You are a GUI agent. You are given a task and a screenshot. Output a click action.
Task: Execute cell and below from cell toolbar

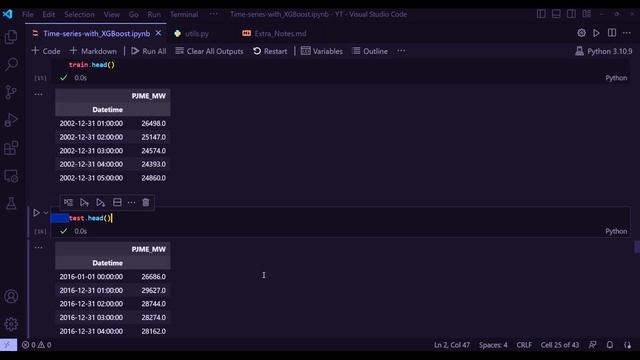(100, 202)
